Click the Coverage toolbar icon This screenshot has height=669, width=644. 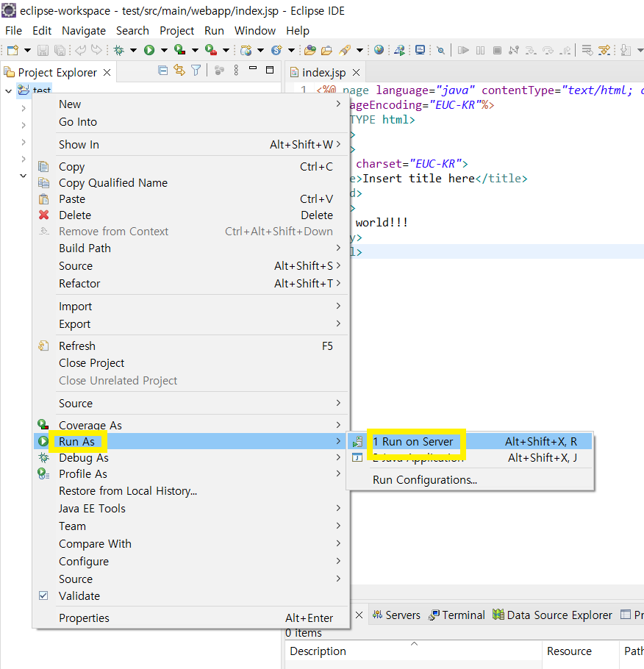coord(179,50)
